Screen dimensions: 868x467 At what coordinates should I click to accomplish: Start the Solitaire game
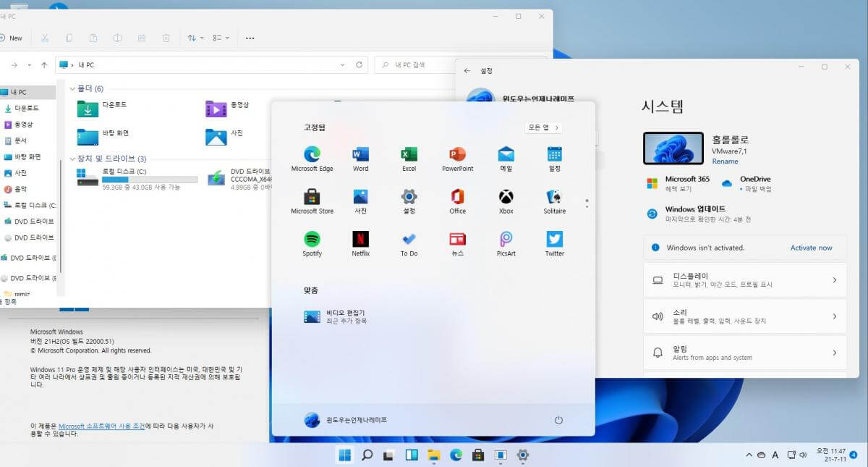554,201
